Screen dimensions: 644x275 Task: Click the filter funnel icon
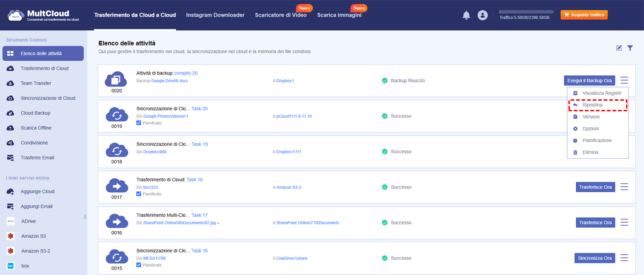[630, 48]
